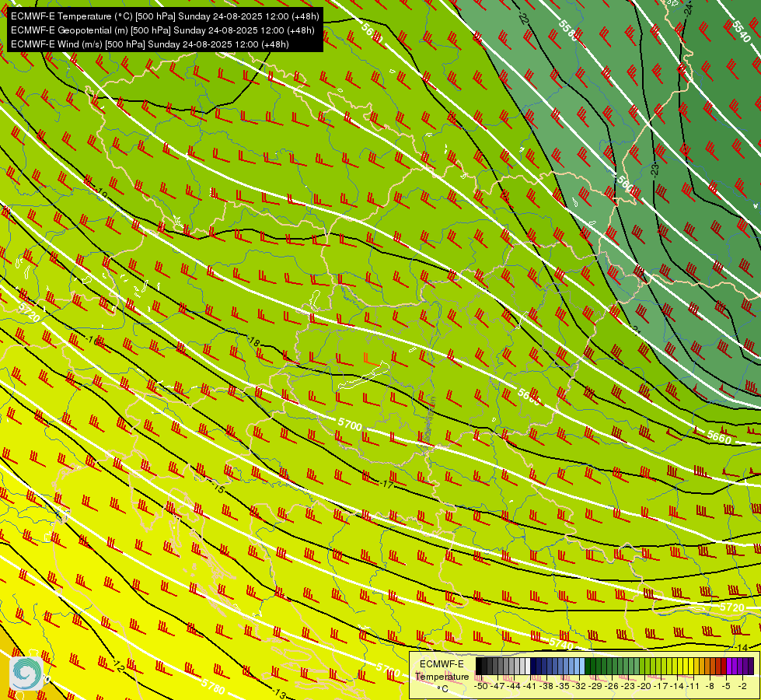Click the -50 value on legend scale
The image size is (761, 700).
coord(481,686)
